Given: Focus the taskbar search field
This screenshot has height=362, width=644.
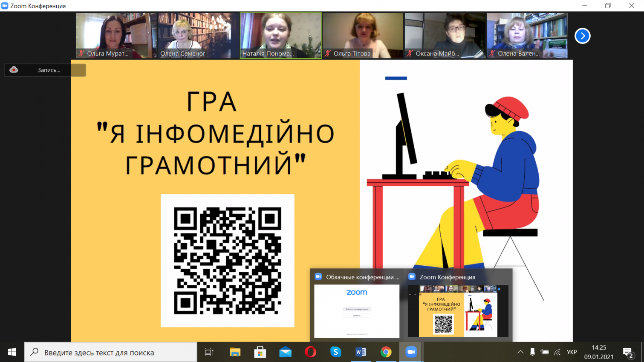Looking at the screenshot, I should tap(111, 352).
